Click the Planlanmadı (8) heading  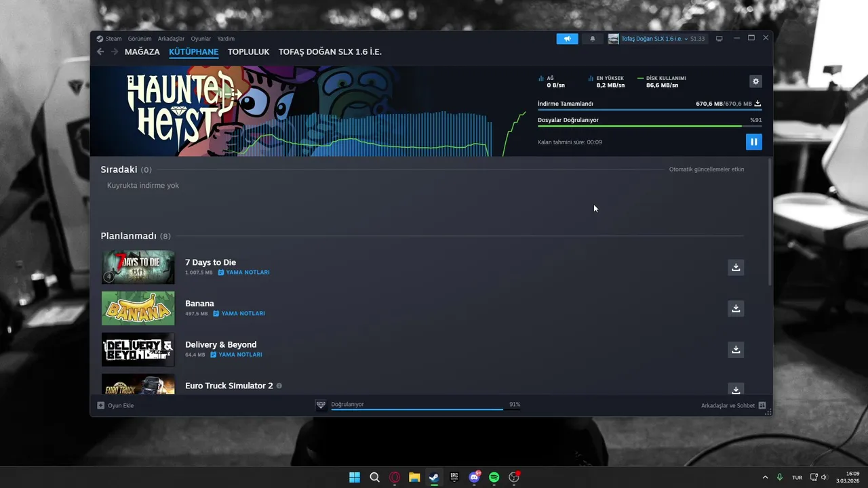(136, 236)
